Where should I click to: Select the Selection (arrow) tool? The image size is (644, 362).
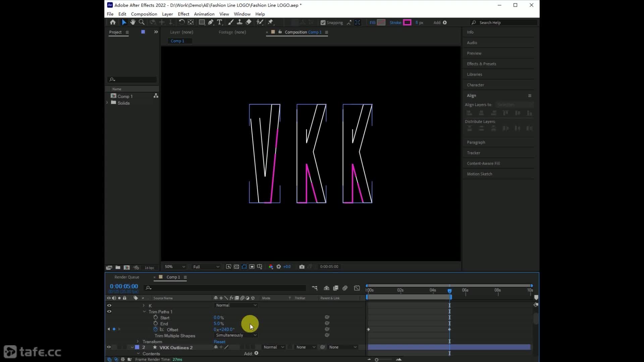124,22
